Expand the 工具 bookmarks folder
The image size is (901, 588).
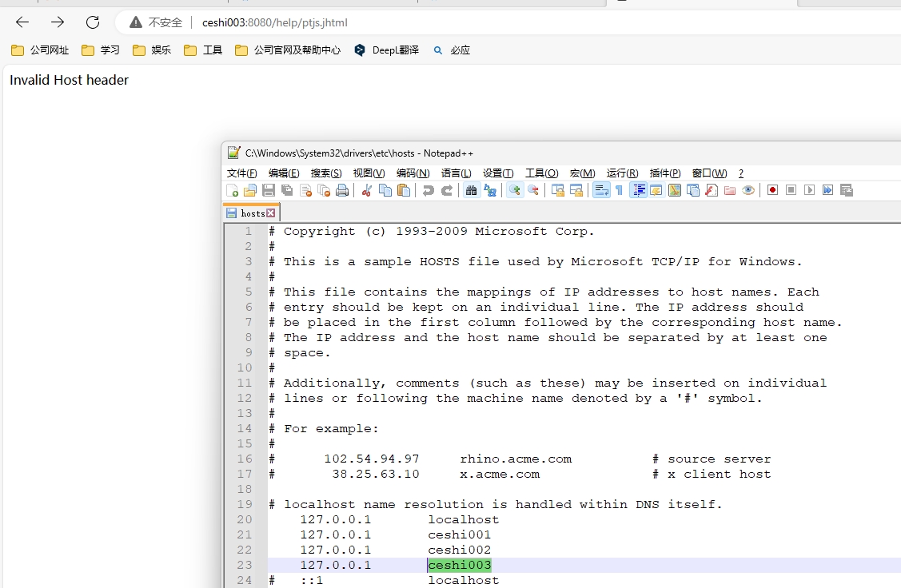tap(203, 50)
